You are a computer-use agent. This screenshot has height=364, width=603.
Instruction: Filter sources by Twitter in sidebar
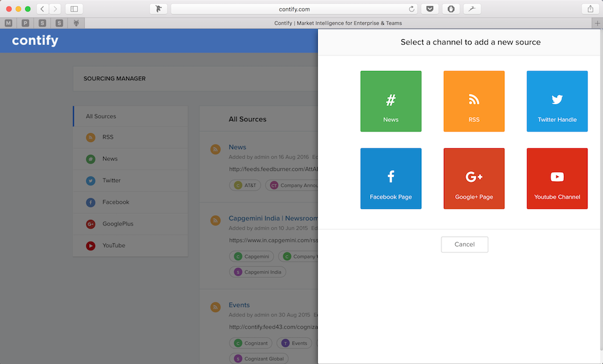112,181
